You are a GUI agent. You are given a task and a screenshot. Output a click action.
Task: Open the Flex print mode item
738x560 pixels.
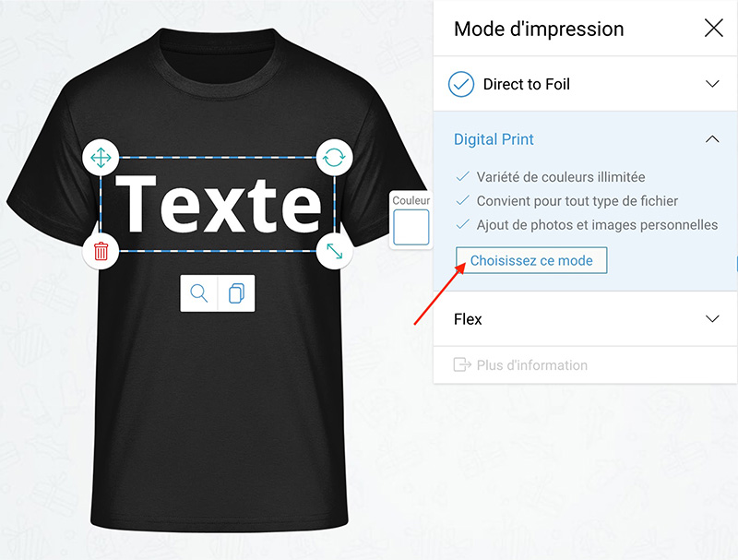[x=469, y=319]
